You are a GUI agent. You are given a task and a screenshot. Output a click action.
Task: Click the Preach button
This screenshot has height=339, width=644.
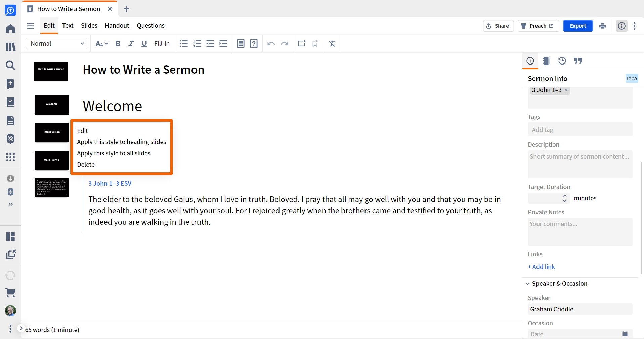tap(538, 26)
